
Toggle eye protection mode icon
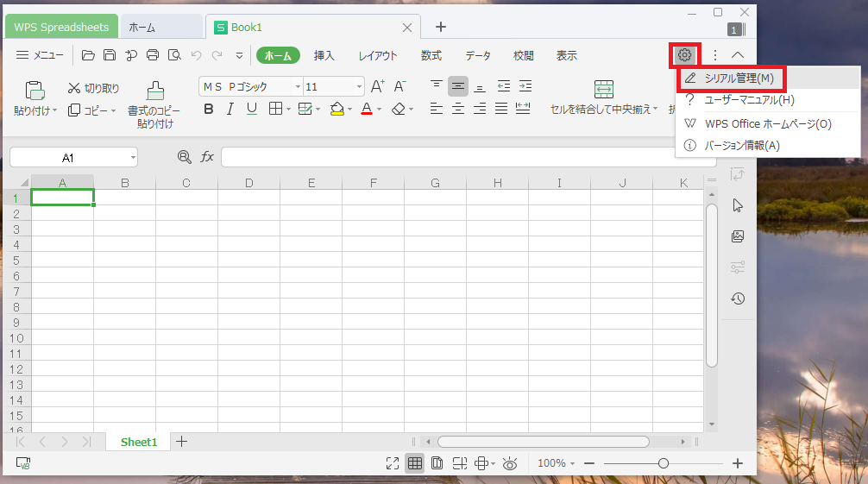tap(510, 463)
